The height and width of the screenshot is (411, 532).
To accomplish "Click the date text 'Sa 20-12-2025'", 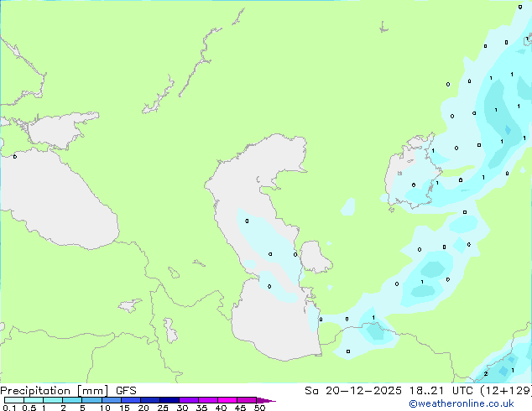I will point(353,391).
